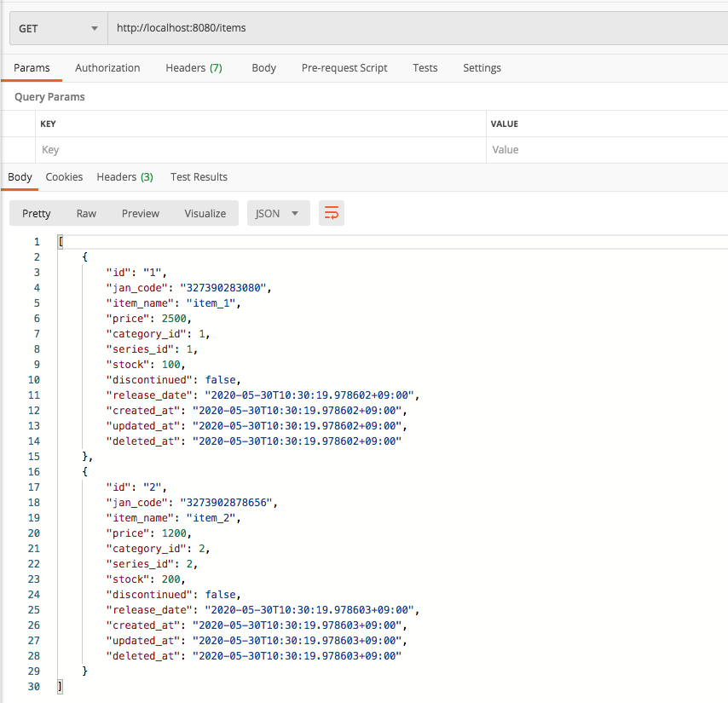Open the Settings tab
Image resolution: width=728 pixels, height=703 pixels.
tap(482, 68)
